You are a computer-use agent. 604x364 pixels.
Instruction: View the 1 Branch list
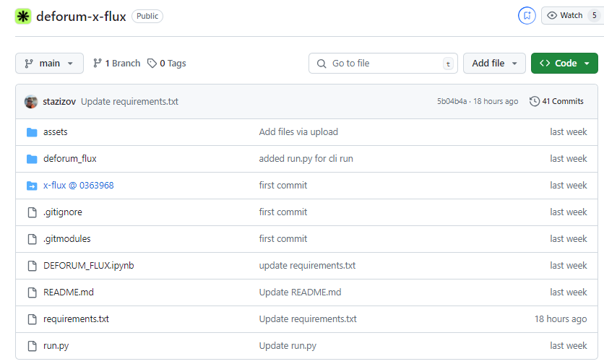(116, 64)
